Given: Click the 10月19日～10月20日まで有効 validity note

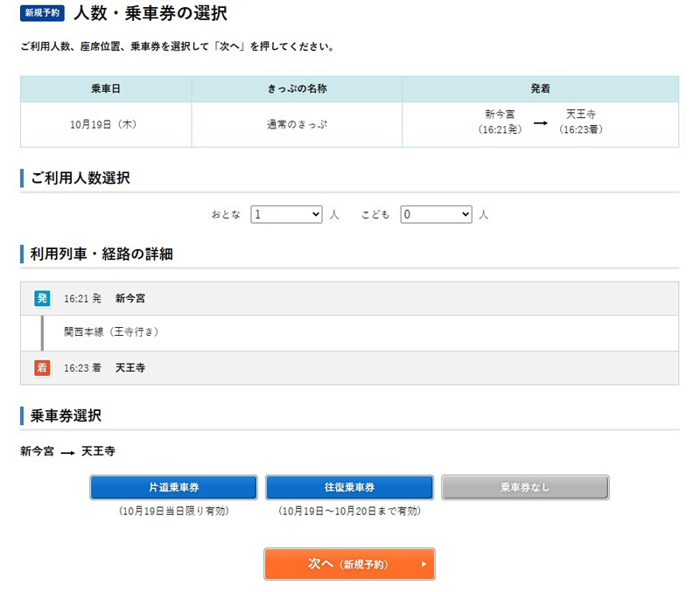Looking at the screenshot, I should pos(349,511).
